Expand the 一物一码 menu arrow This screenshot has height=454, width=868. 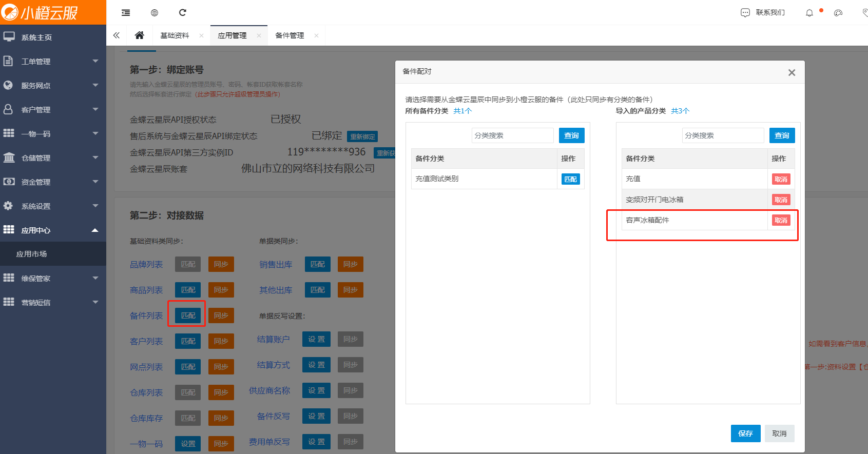[x=95, y=133]
